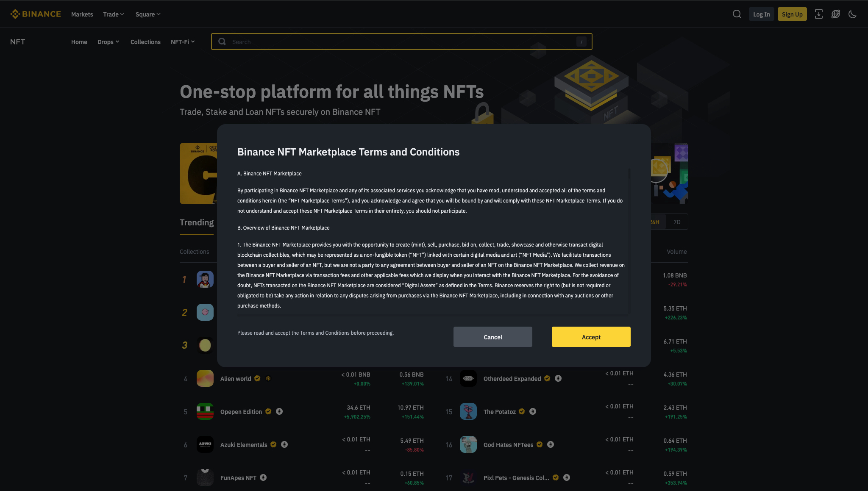The image size is (868, 491).
Task: Open the Markets menu item
Action: (x=82, y=14)
